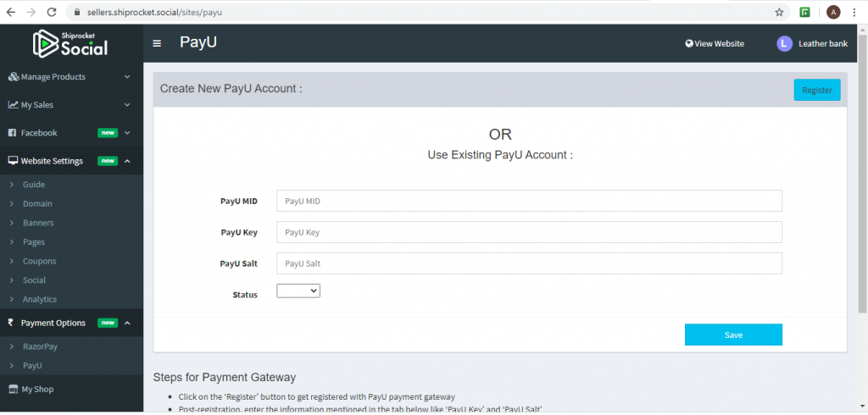The height and width of the screenshot is (415, 868).
Task: Open the Status dropdown
Action: pos(298,290)
